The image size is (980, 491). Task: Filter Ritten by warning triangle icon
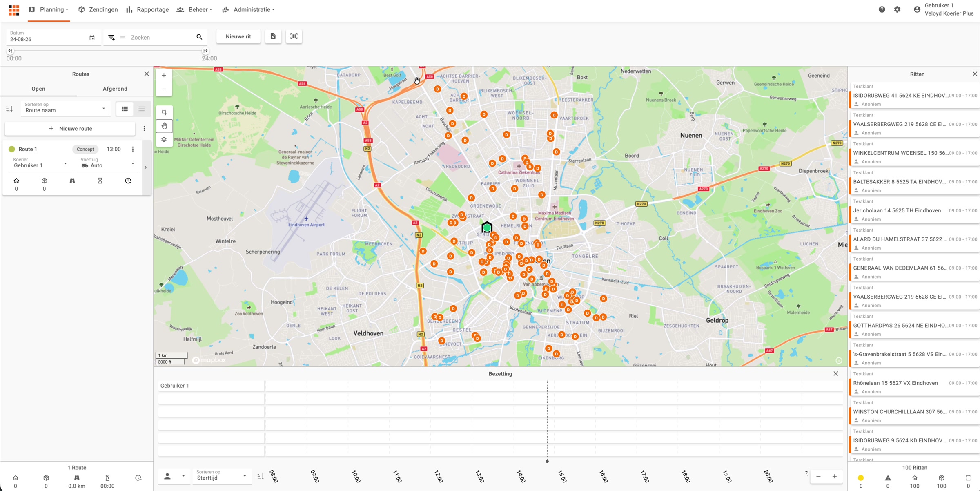888,478
